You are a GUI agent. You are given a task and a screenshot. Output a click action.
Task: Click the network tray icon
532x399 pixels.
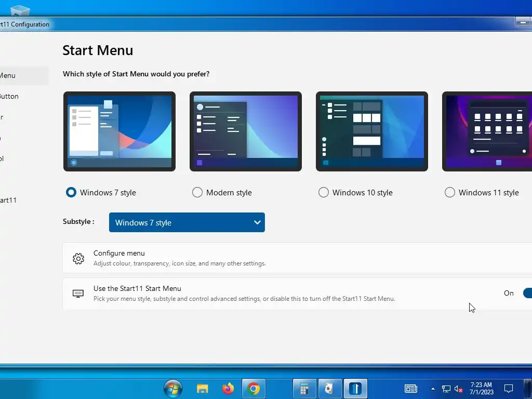[446, 389]
